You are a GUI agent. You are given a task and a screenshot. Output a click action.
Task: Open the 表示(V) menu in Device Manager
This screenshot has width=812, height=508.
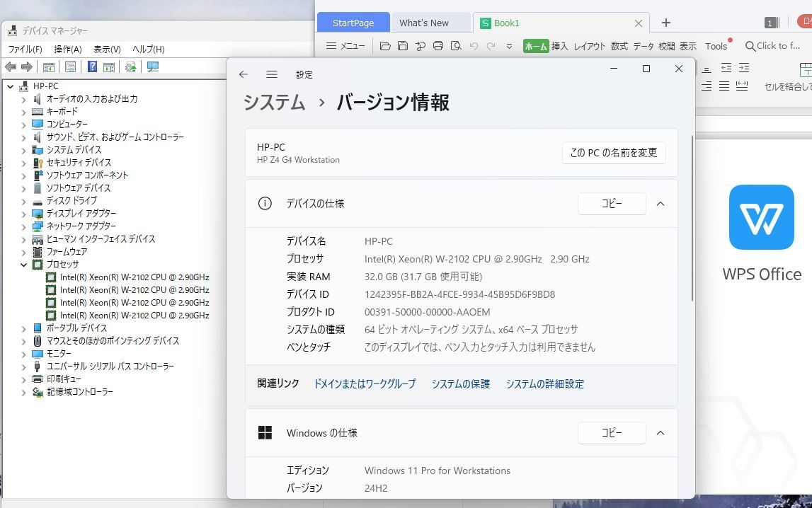(107, 49)
